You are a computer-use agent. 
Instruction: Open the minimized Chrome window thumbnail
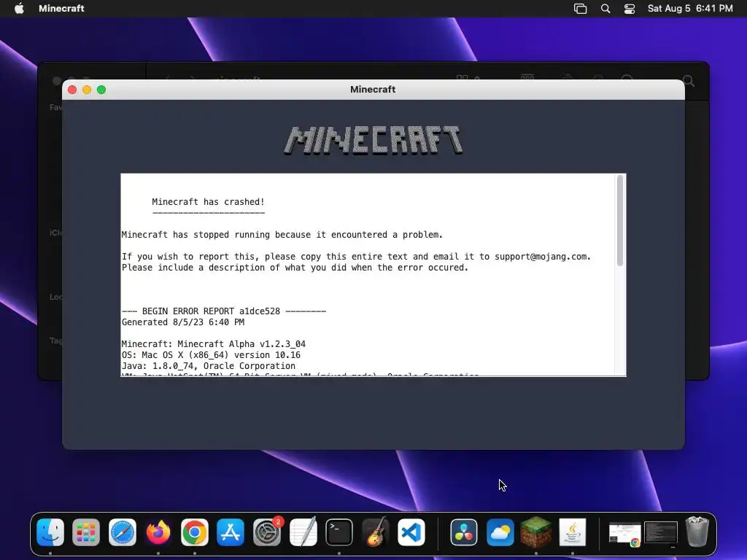click(624, 533)
